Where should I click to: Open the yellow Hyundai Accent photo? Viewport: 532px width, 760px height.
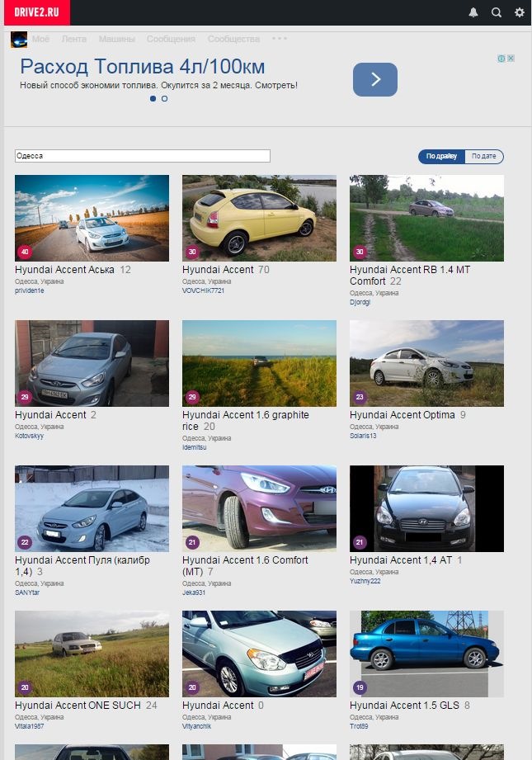[x=259, y=218]
